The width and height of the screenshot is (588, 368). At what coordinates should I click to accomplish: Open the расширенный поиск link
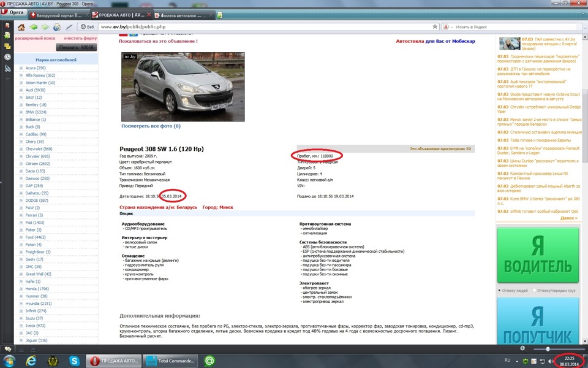pos(36,38)
